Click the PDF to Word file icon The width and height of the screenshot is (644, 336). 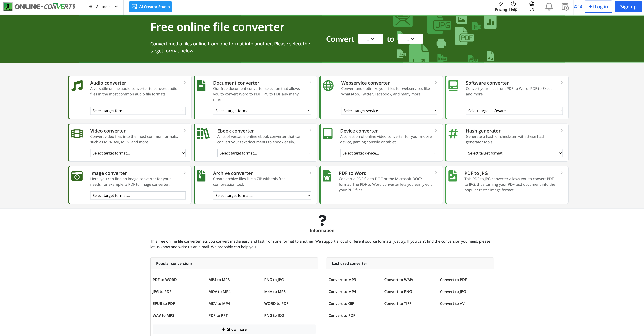[x=327, y=176]
